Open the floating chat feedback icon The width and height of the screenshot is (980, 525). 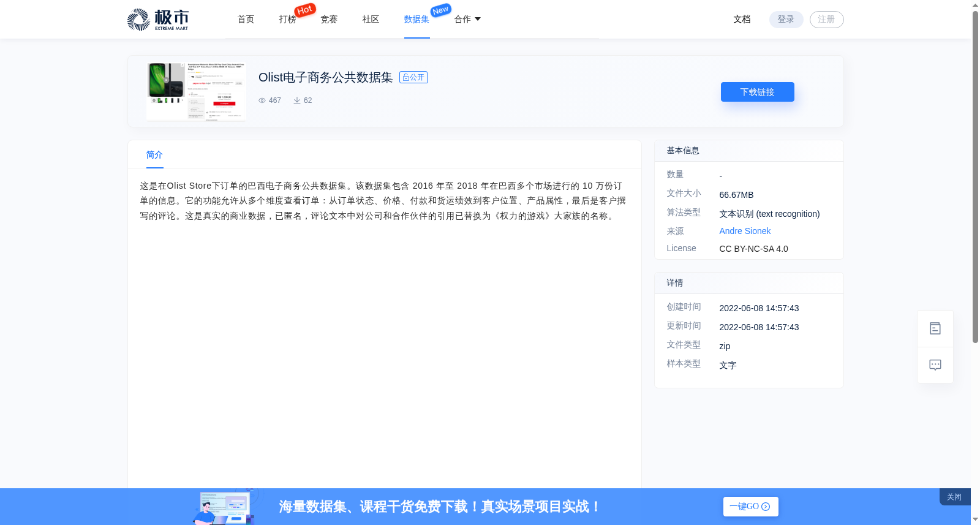[935, 365]
